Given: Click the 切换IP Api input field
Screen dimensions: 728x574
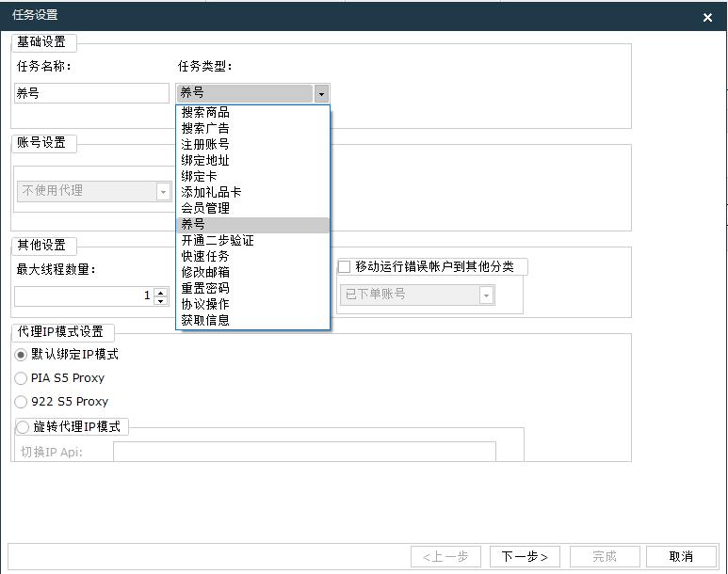Looking at the screenshot, I should 304,452.
